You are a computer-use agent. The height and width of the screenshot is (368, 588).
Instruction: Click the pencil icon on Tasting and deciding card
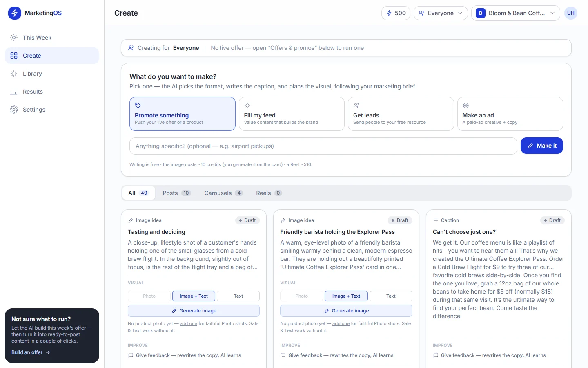click(x=131, y=220)
